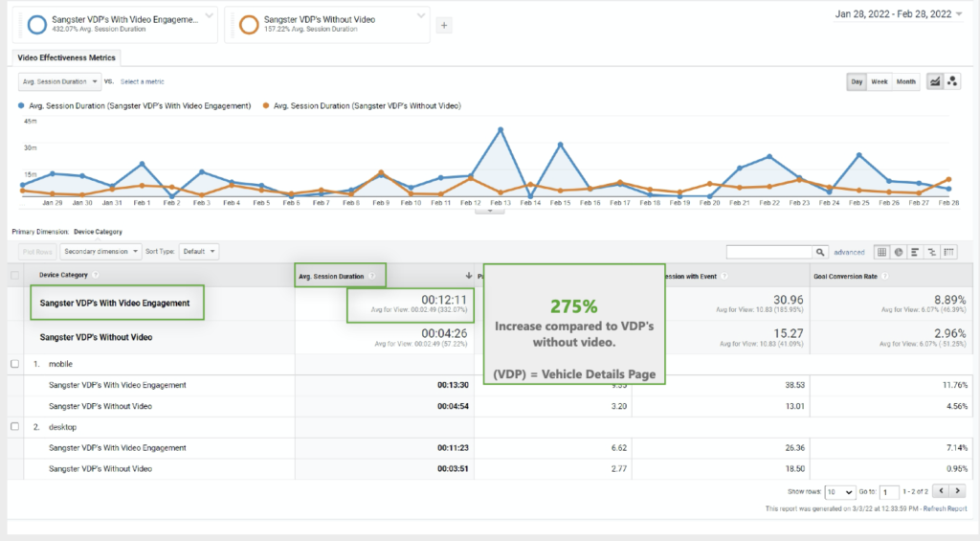Image resolution: width=980 pixels, height=541 pixels.
Task: Click Select a metric link
Action: (142, 82)
